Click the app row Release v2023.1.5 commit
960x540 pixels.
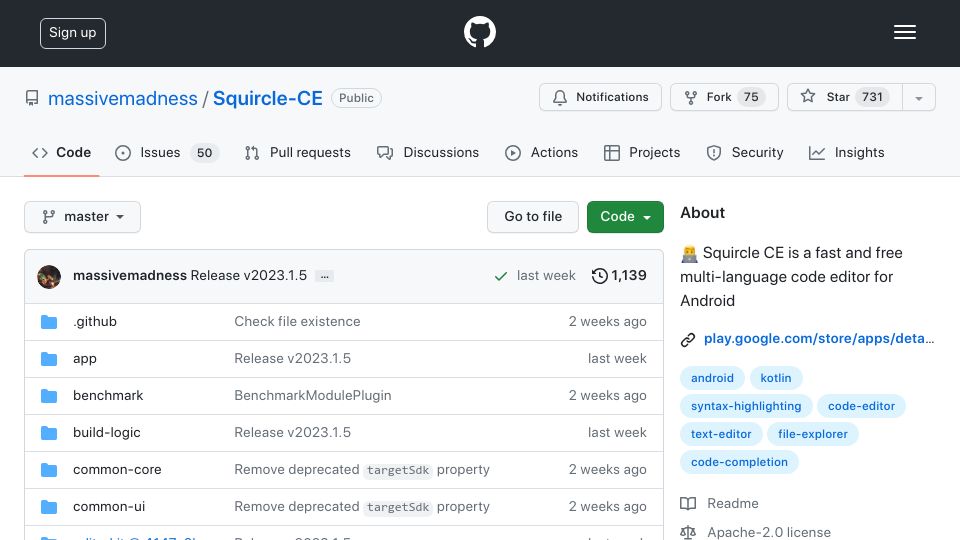tap(293, 359)
